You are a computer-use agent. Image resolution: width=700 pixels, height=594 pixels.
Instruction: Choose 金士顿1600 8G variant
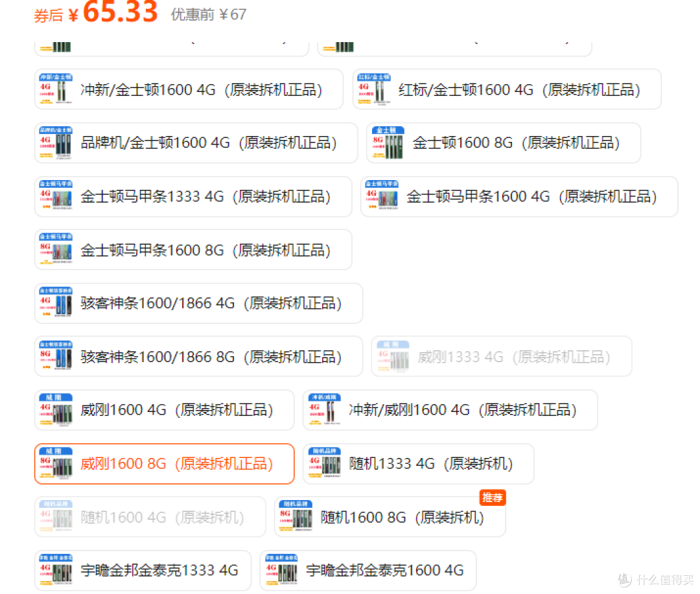coord(504,143)
